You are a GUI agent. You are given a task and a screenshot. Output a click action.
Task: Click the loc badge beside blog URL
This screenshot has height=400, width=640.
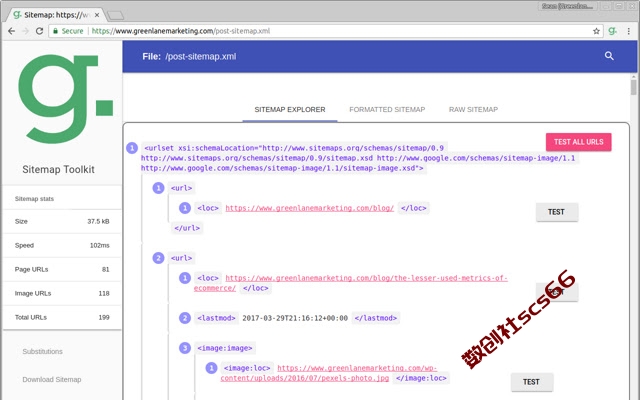pyautogui.click(x=185, y=208)
